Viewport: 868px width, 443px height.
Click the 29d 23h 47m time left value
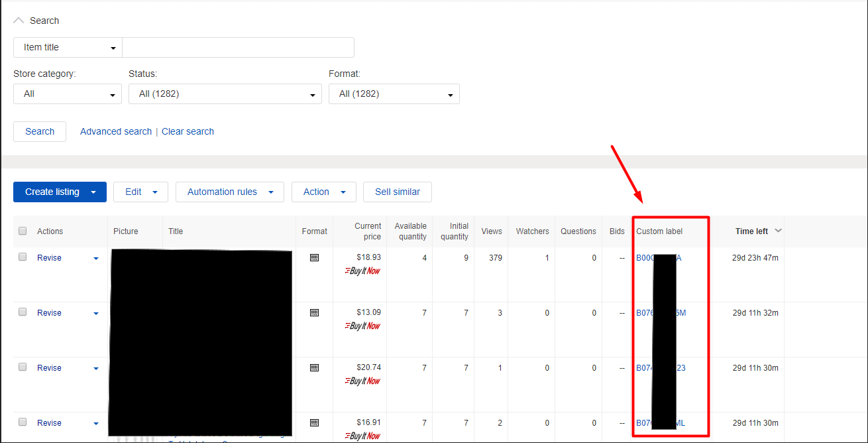click(x=755, y=258)
